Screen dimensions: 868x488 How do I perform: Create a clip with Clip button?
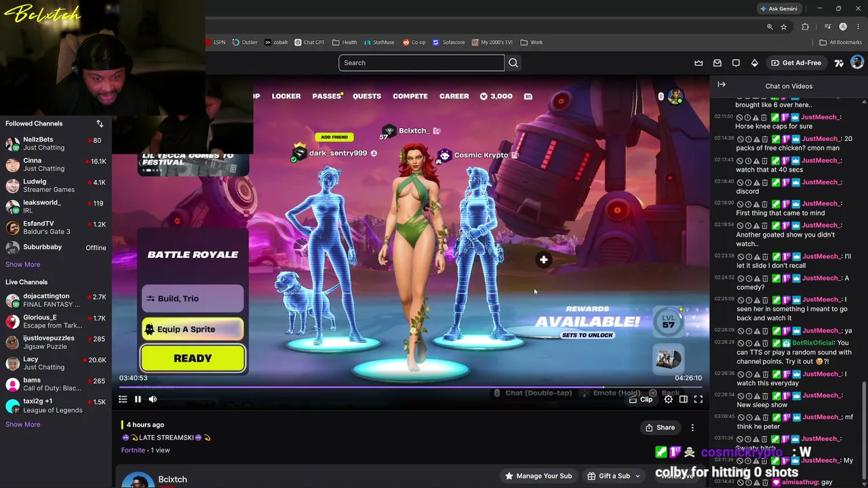point(641,399)
